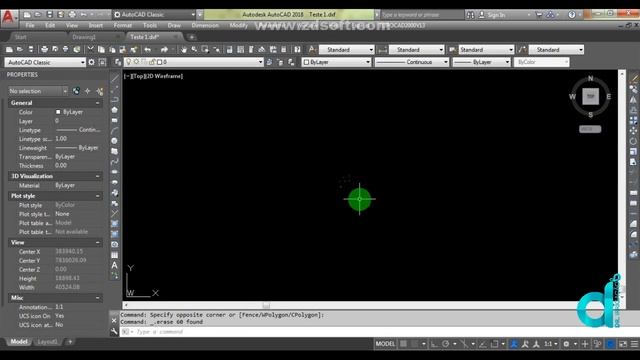Open the layer list dropdown

pyautogui.click(x=260, y=62)
